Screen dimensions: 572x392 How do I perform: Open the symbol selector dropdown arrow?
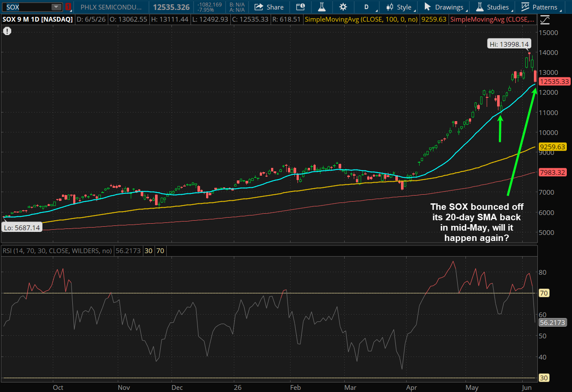point(57,7)
